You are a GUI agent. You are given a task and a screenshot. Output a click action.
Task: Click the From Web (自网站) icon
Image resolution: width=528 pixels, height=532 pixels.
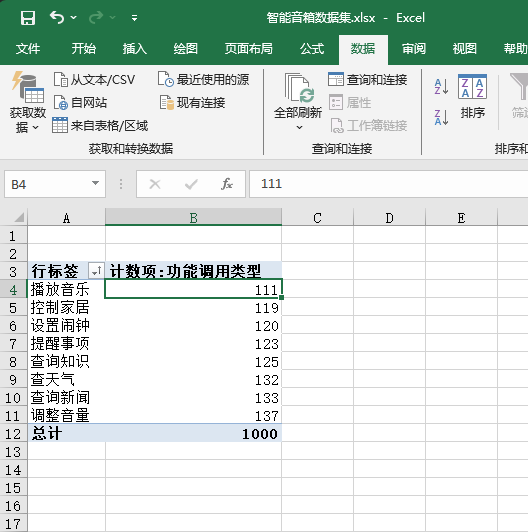click(61, 102)
